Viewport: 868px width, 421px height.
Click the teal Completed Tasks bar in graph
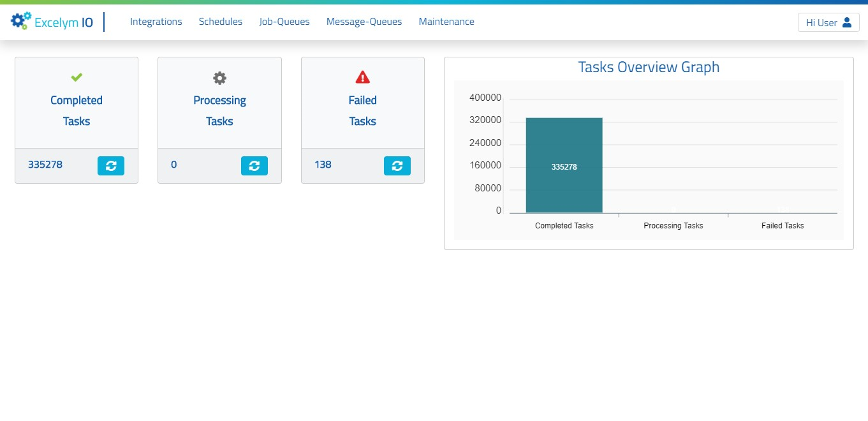[564, 165]
